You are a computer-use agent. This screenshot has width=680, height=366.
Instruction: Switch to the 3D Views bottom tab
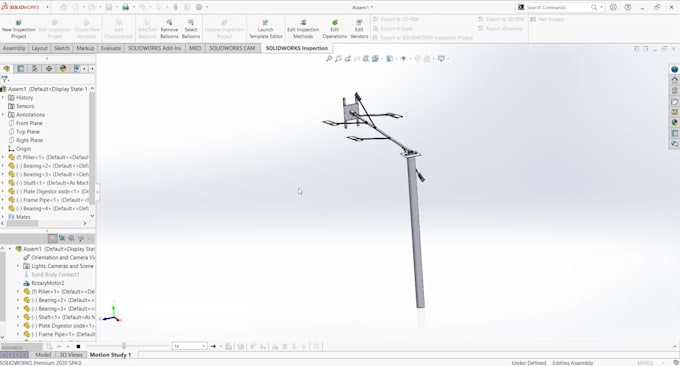pos(71,355)
